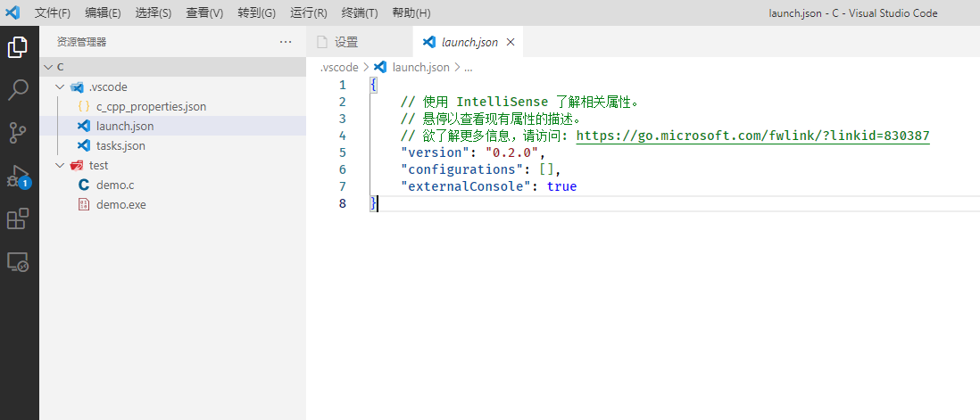The height and width of the screenshot is (420, 980).
Task: Open the Remote Explorer icon
Action: (x=18, y=262)
